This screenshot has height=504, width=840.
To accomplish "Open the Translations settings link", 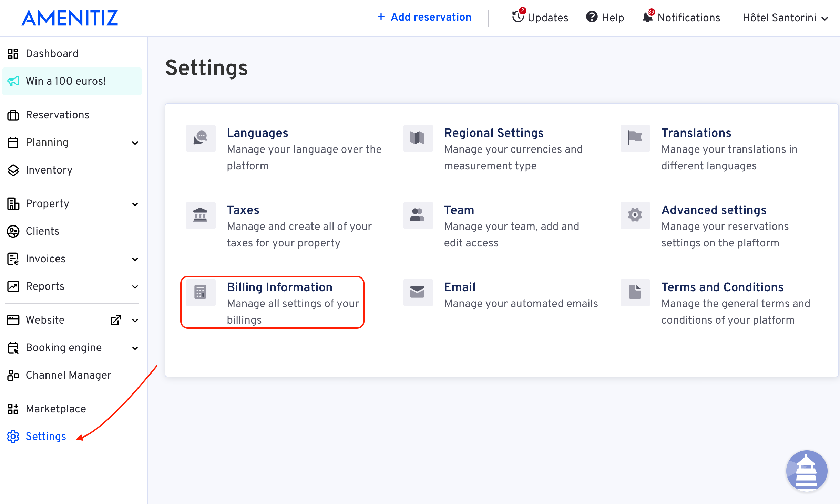I will click(x=696, y=133).
